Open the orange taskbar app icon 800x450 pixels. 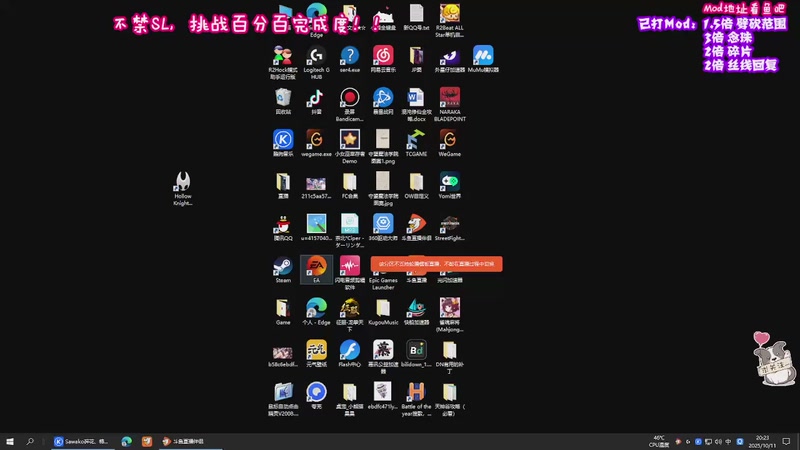click(147, 441)
